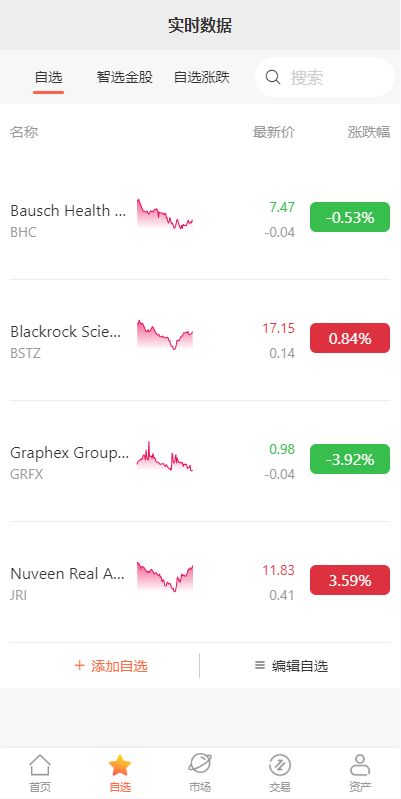Open the Bausch Health stock row
Screen dimensions: 401x799
(200, 219)
